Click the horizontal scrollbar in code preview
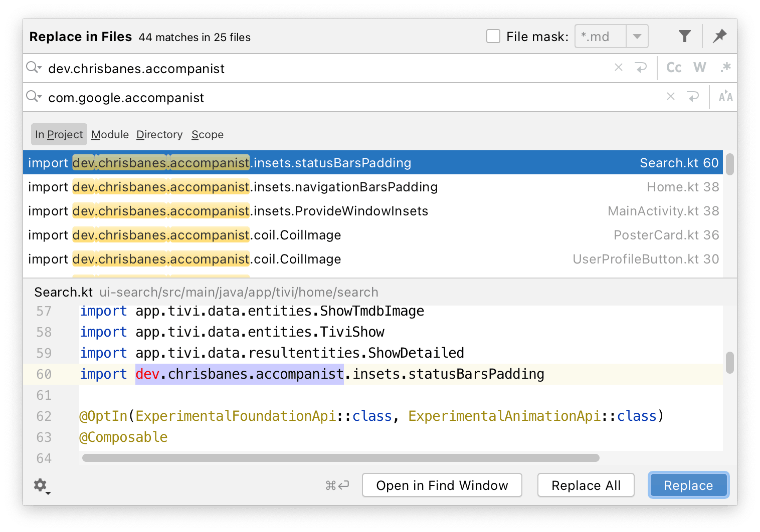 click(341, 458)
